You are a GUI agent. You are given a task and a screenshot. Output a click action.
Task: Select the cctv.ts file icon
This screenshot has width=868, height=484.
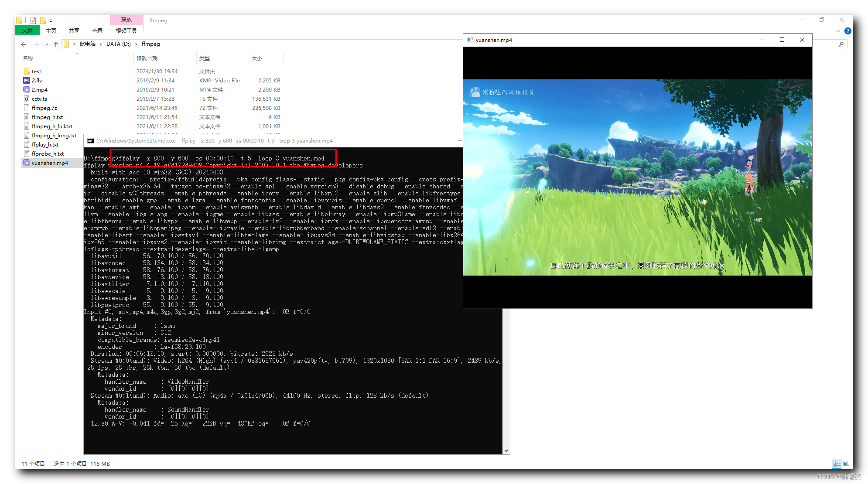[x=27, y=99]
